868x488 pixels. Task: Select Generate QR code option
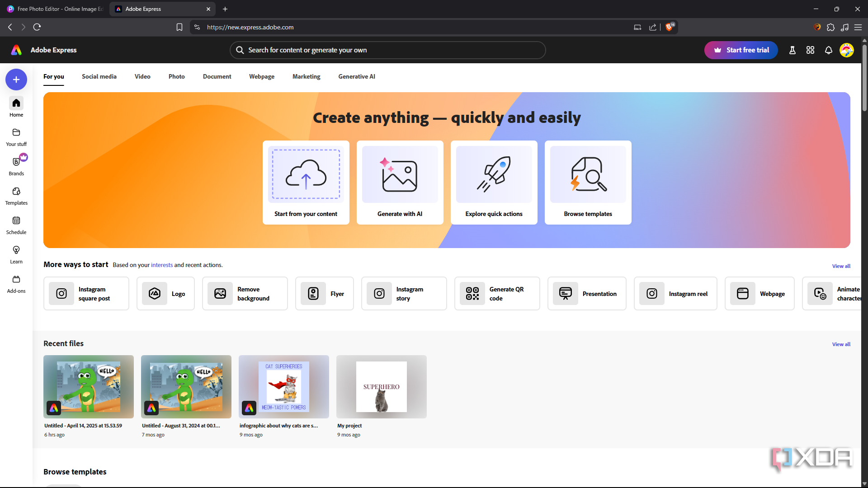tap(497, 294)
